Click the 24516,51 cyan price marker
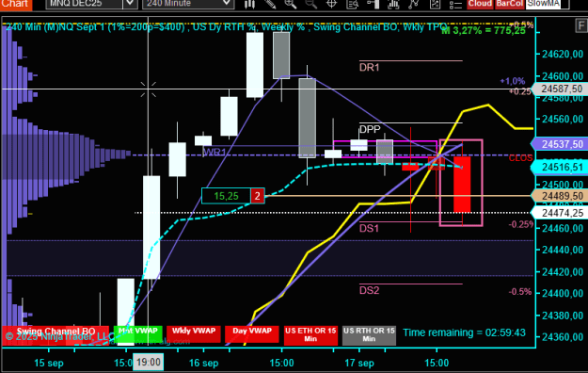This screenshot has width=588, height=373. 561,167
